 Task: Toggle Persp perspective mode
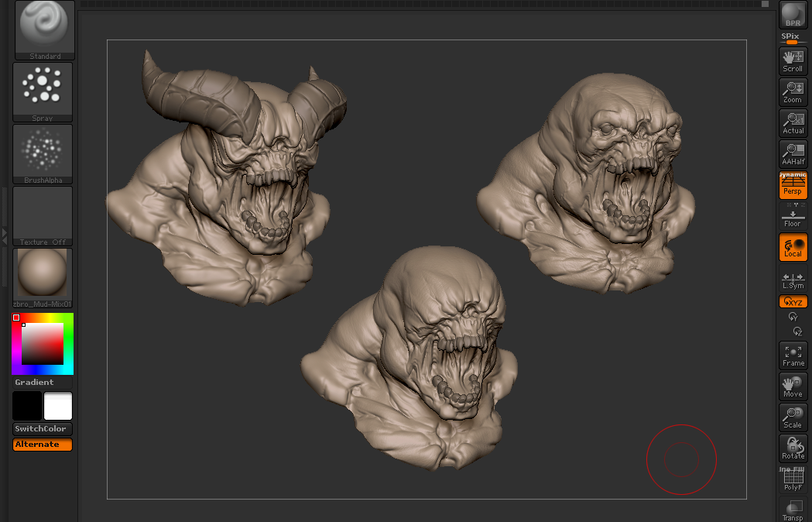pos(793,185)
